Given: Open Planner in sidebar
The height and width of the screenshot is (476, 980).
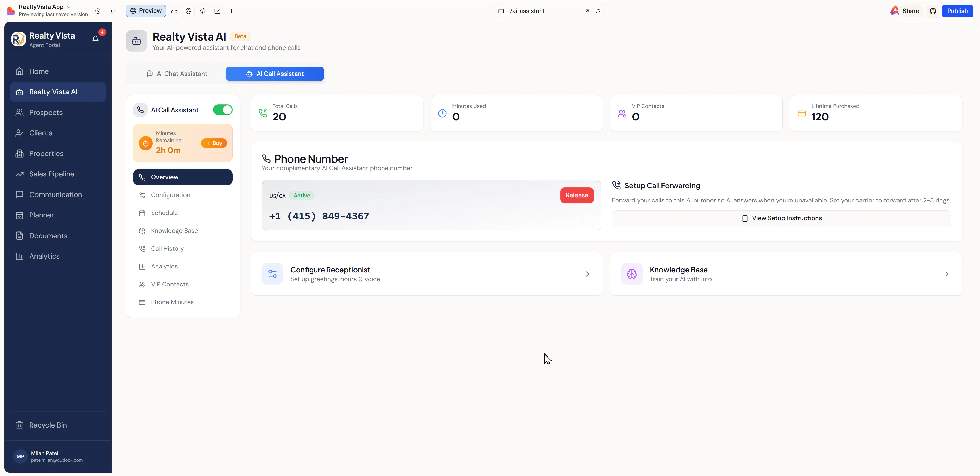Looking at the screenshot, I should point(58,215).
